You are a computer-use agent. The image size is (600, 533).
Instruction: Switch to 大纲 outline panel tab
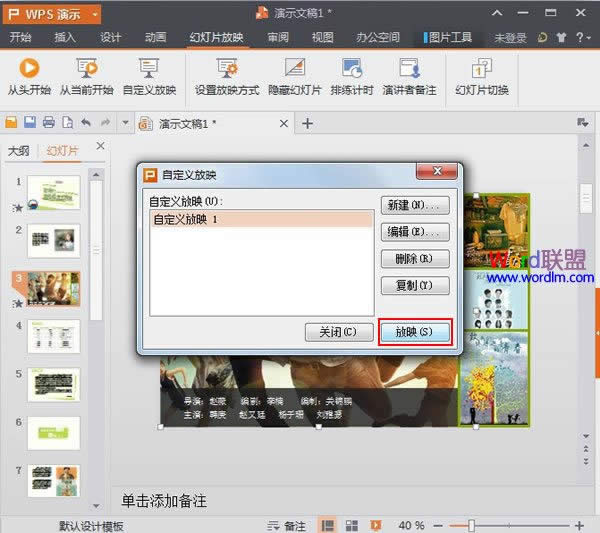(x=18, y=151)
